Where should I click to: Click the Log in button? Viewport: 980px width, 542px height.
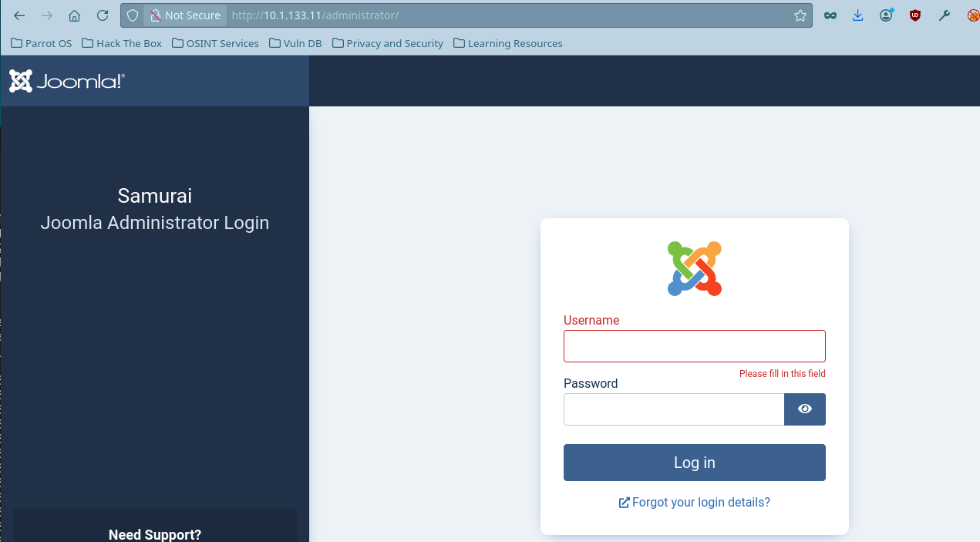[x=695, y=463]
